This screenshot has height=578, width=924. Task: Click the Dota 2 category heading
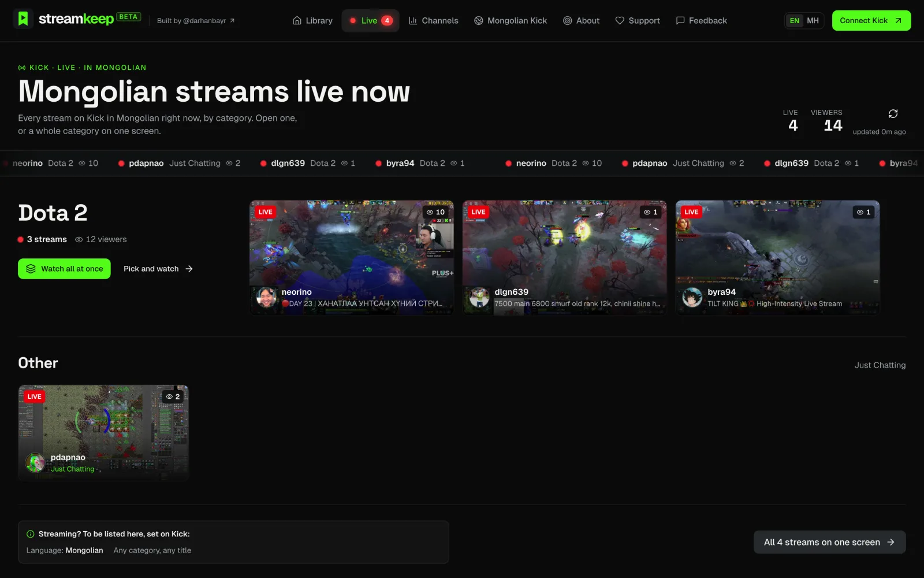pyautogui.click(x=53, y=213)
